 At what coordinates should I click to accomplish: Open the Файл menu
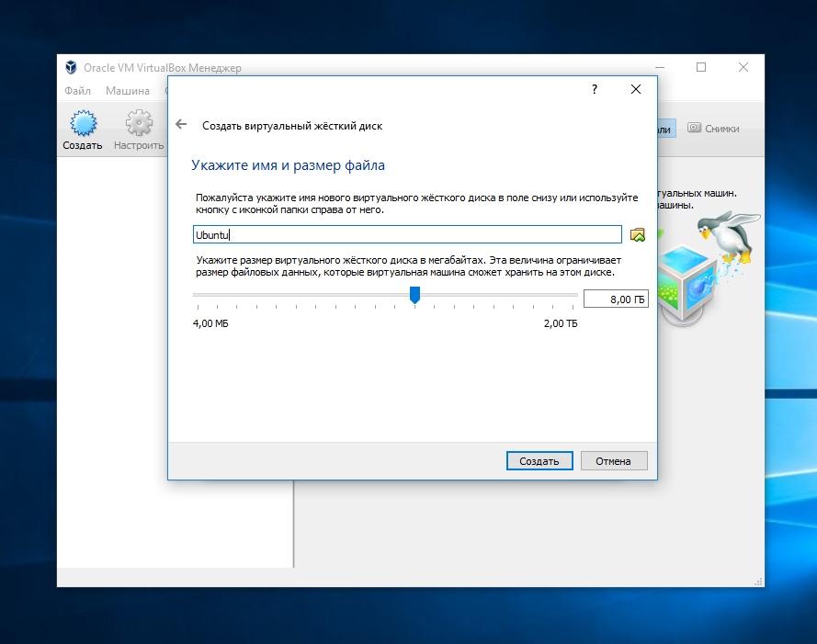tap(77, 91)
